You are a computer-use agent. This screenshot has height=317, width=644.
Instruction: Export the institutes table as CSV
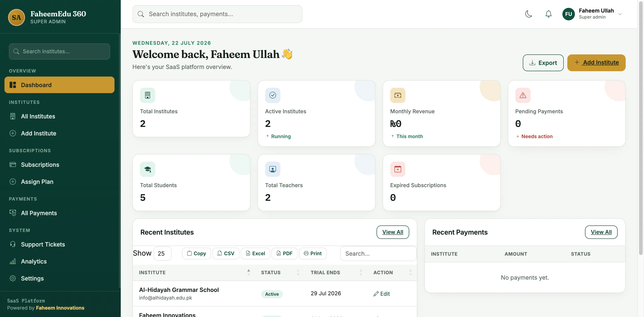[226, 253]
